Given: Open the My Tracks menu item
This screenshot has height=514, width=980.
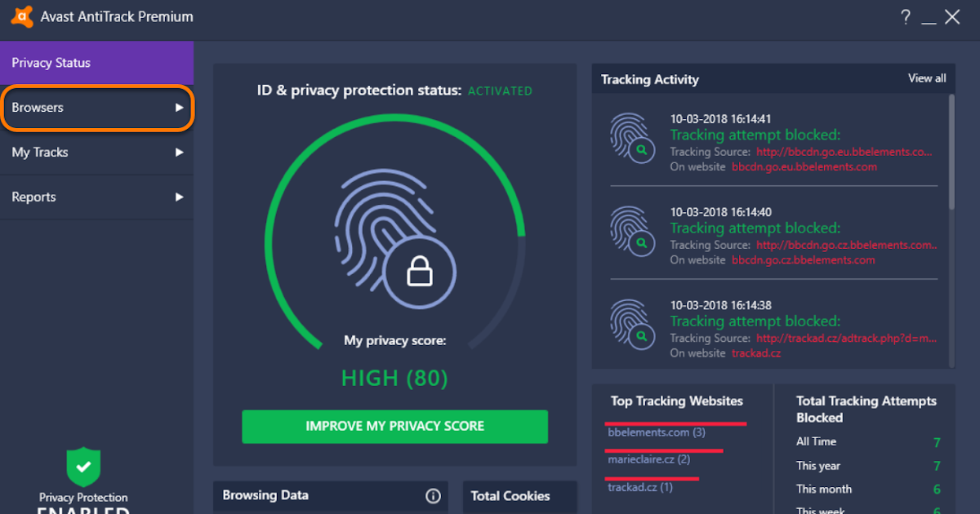Looking at the screenshot, I should coord(96,153).
